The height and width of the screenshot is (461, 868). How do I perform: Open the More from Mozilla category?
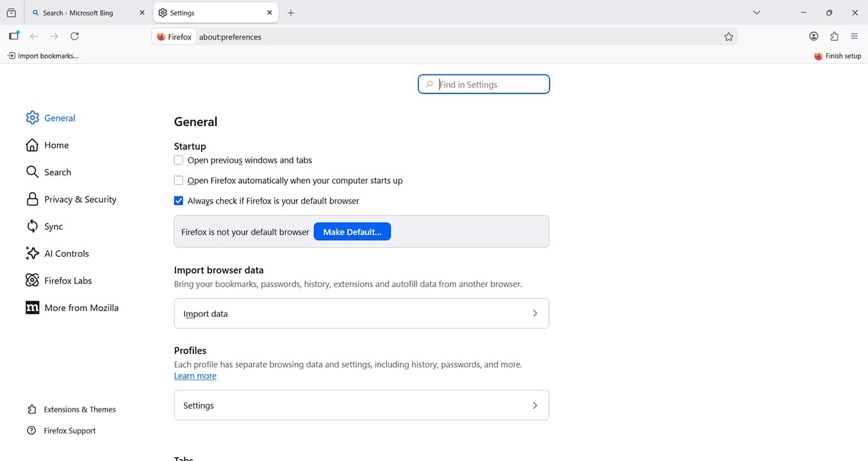pos(81,308)
